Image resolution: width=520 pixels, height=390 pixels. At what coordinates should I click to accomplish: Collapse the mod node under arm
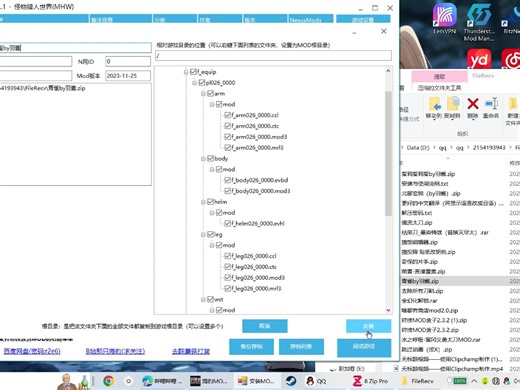coord(212,104)
